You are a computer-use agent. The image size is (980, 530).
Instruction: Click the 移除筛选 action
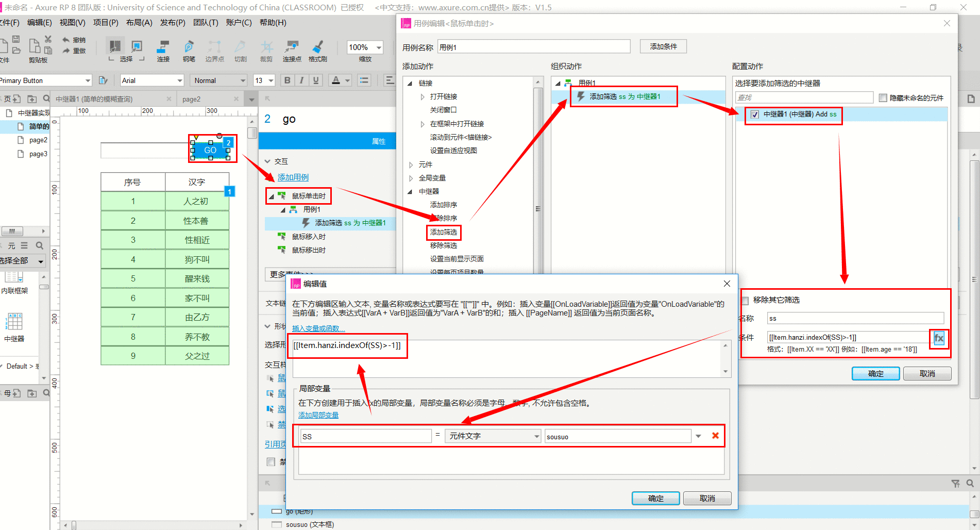click(444, 245)
